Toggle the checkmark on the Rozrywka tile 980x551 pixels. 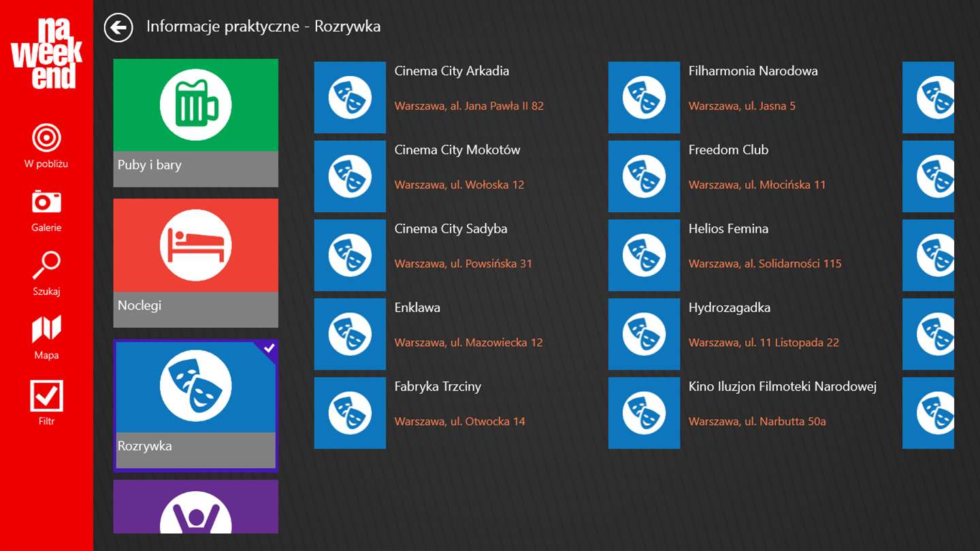(x=269, y=348)
